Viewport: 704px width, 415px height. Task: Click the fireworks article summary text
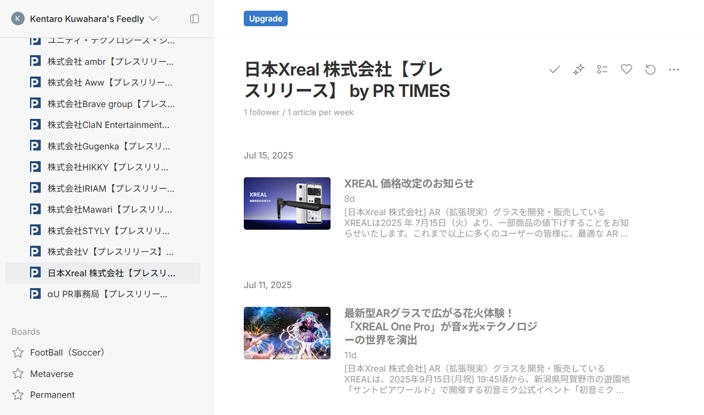pyautogui.click(x=487, y=379)
